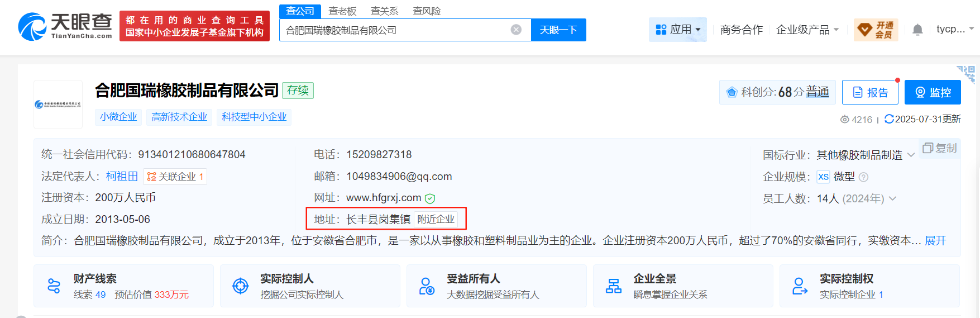Switch to the 查风险 tab
Image resolution: width=980 pixels, height=318 pixels.
427,11
